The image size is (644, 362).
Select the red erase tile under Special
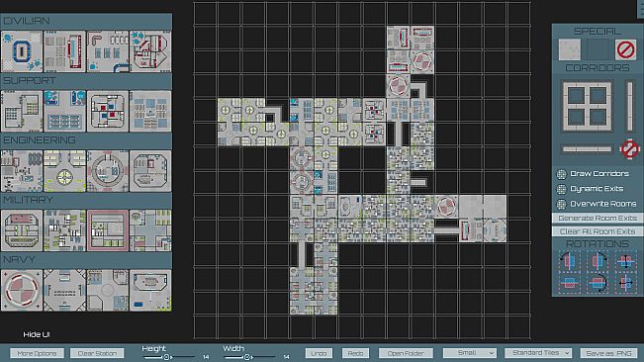(625, 49)
